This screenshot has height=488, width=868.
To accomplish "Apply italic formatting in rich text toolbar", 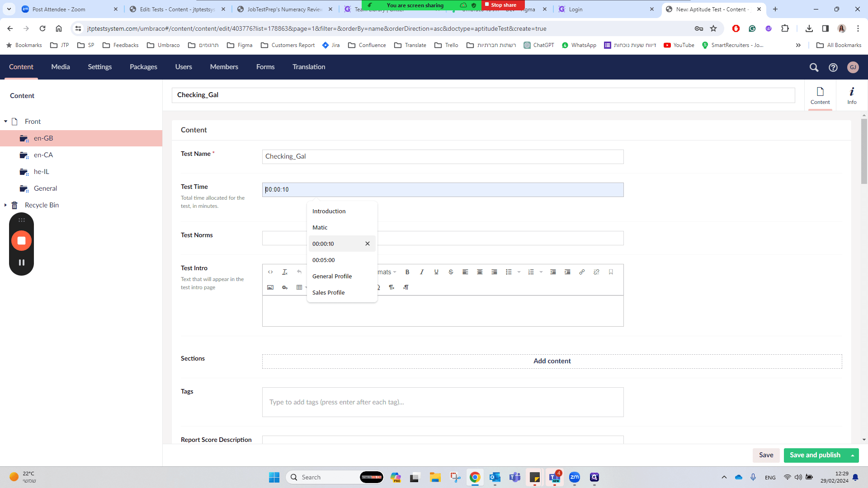I will [x=421, y=272].
